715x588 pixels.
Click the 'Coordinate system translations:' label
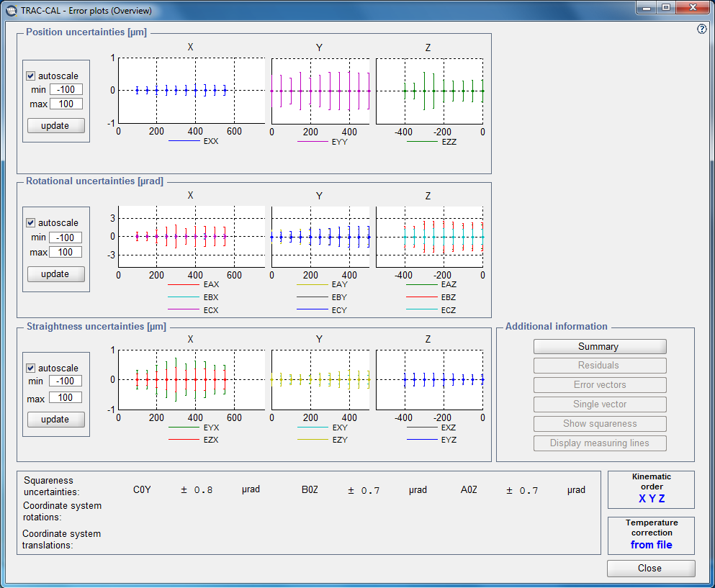point(61,539)
